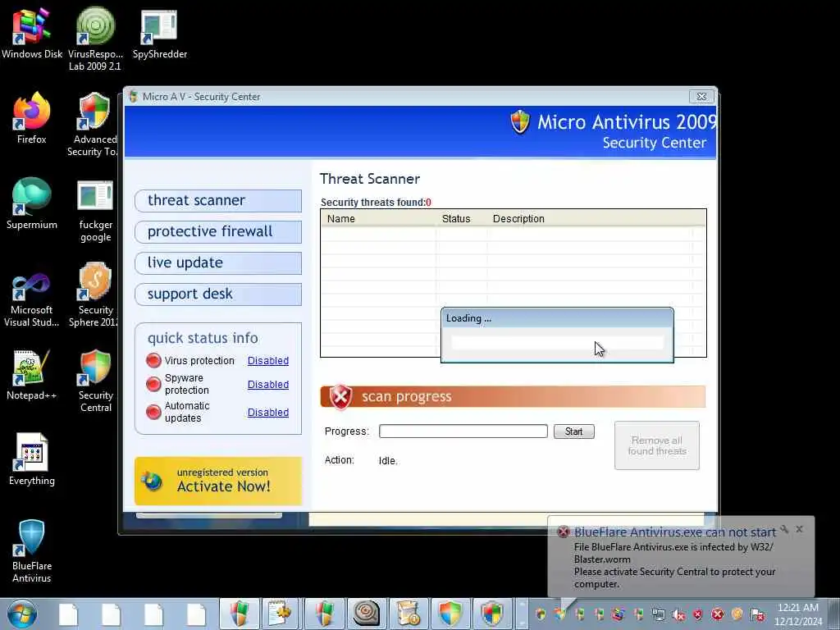
Task: Start the threat scan
Action: pos(573,431)
